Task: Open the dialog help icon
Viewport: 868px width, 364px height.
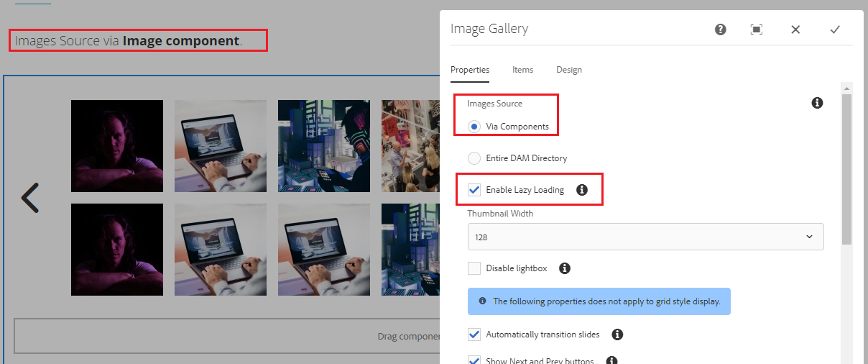Action: pyautogui.click(x=721, y=29)
